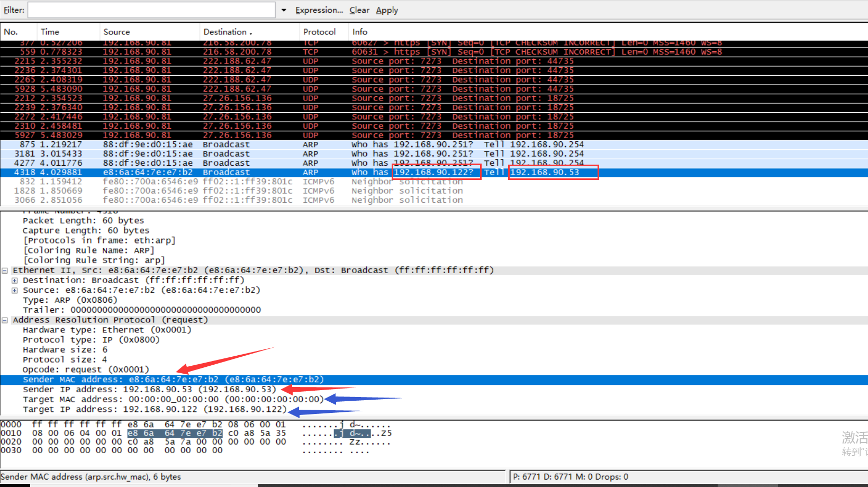Expand the Destination: Broadcast node
Viewport: 868px width, 487px height.
pos(15,281)
